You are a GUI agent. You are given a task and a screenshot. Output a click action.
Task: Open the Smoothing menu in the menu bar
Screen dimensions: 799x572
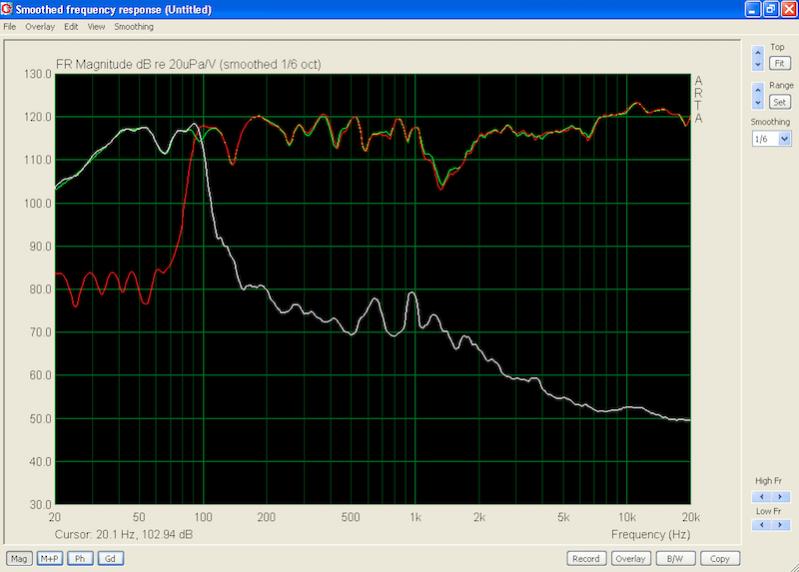(x=134, y=26)
